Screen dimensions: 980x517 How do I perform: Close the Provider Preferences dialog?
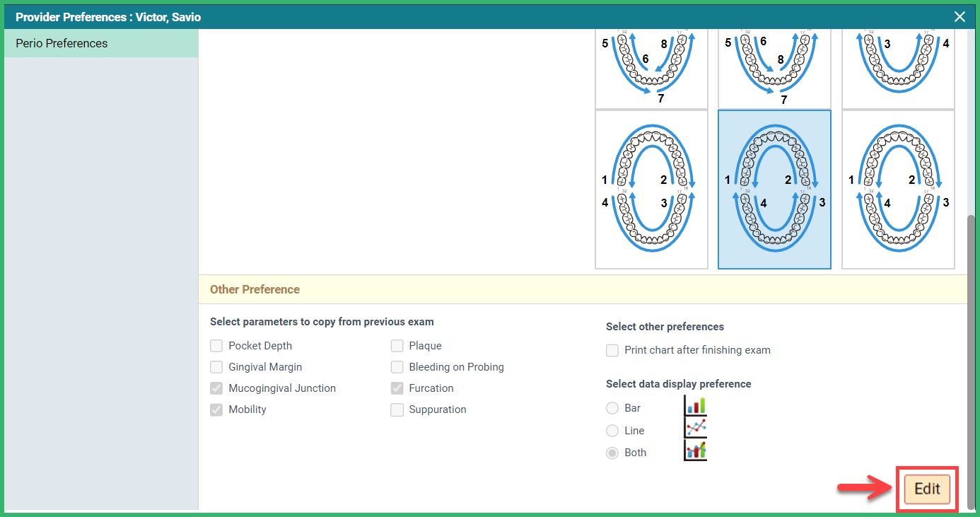959,17
